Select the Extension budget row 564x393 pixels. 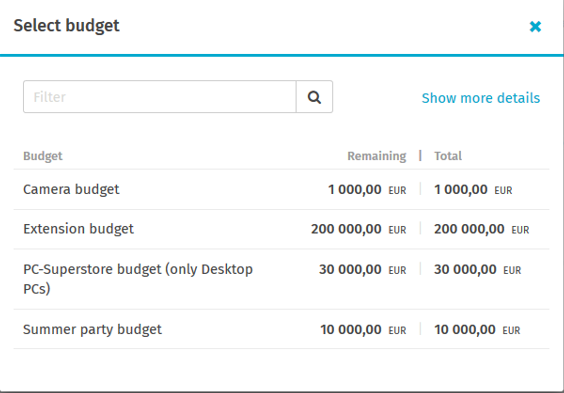(281, 229)
